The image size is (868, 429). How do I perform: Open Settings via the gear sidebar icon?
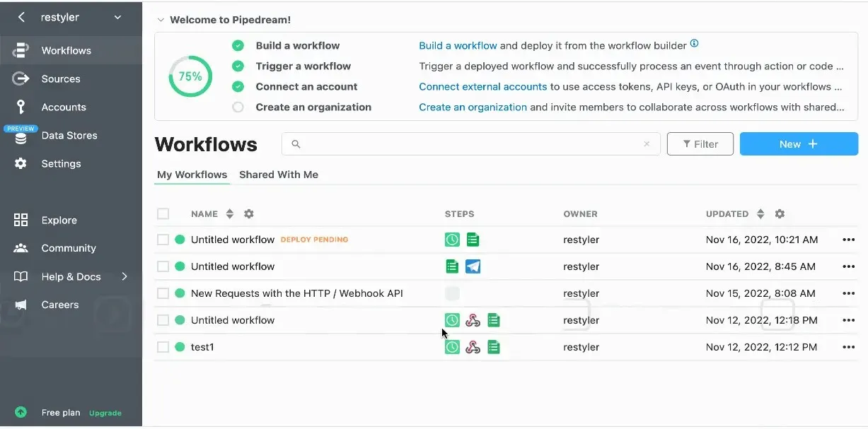pyautogui.click(x=21, y=163)
